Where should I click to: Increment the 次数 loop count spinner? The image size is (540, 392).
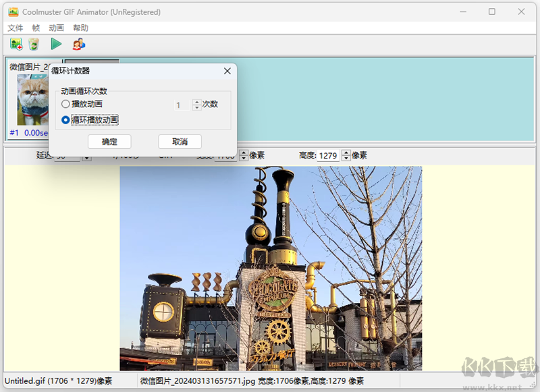pos(195,102)
